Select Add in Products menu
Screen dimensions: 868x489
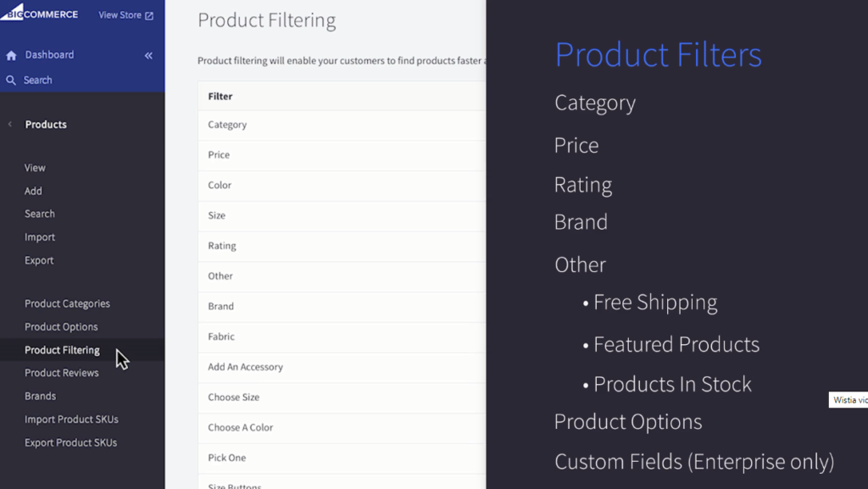pyautogui.click(x=33, y=192)
